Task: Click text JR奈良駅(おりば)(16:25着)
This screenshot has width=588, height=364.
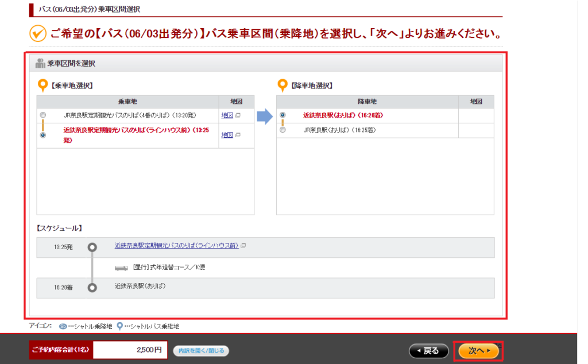Action: [x=339, y=130]
